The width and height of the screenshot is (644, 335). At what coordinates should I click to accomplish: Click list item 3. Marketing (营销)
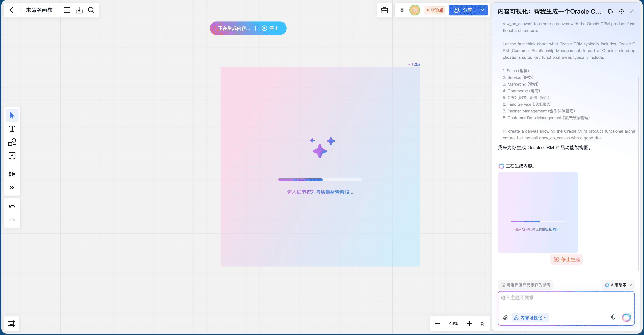(521, 84)
